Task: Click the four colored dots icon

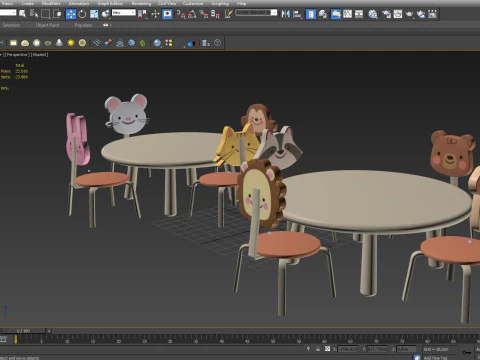Action: point(169,43)
